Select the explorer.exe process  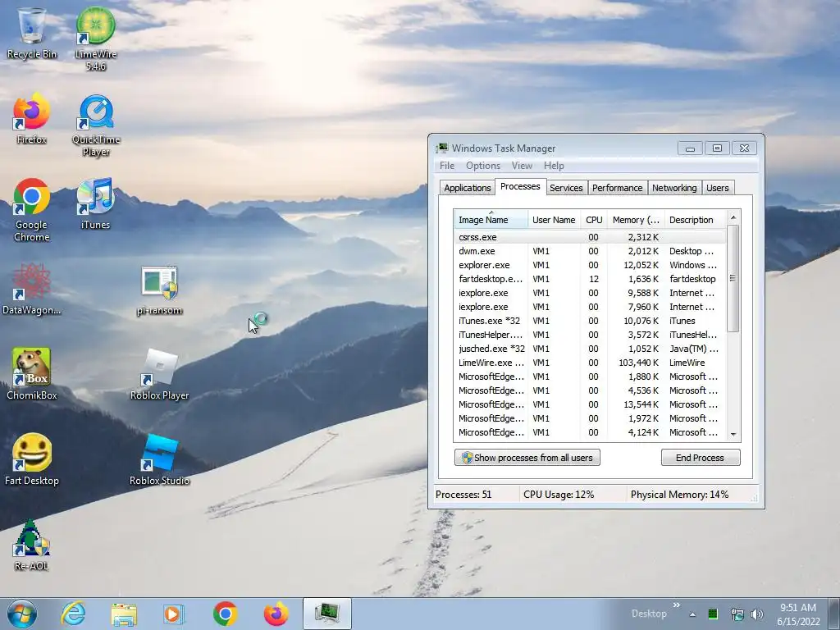(x=590, y=265)
